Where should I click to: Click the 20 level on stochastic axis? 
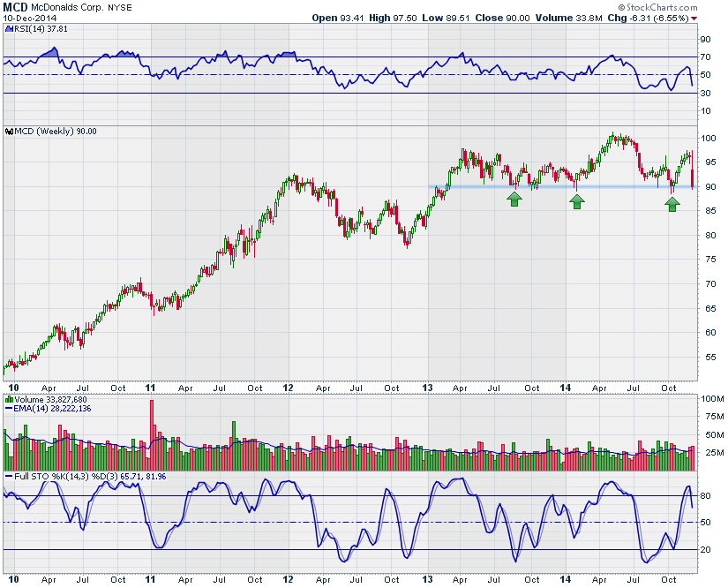click(x=705, y=550)
